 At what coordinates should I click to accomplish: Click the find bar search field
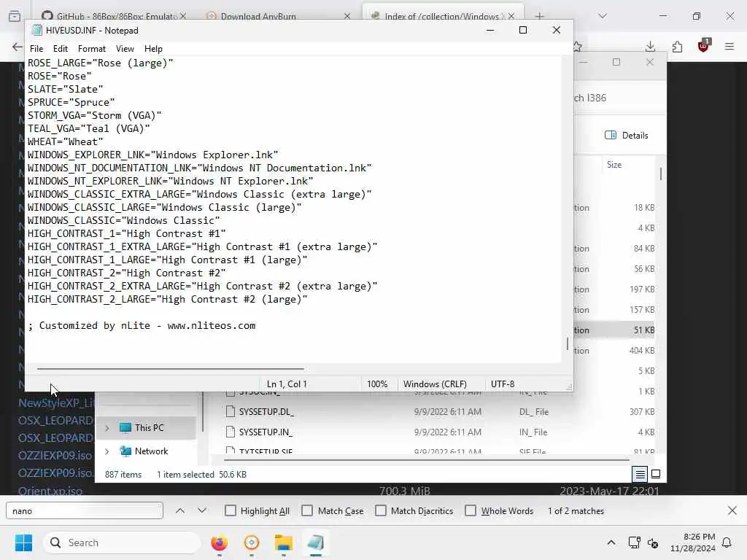click(85, 510)
